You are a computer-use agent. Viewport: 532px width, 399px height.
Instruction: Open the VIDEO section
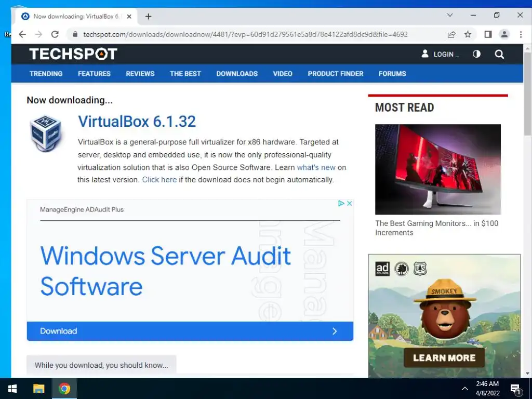pyautogui.click(x=283, y=74)
